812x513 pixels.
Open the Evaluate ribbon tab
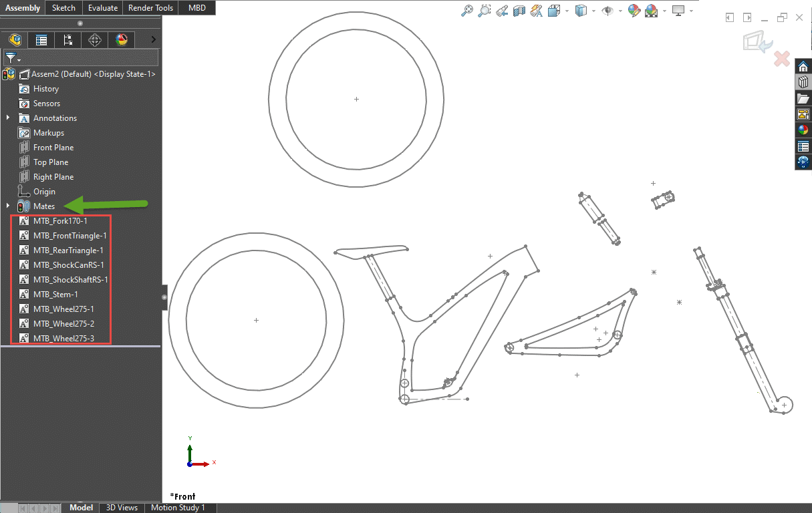coord(103,8)
